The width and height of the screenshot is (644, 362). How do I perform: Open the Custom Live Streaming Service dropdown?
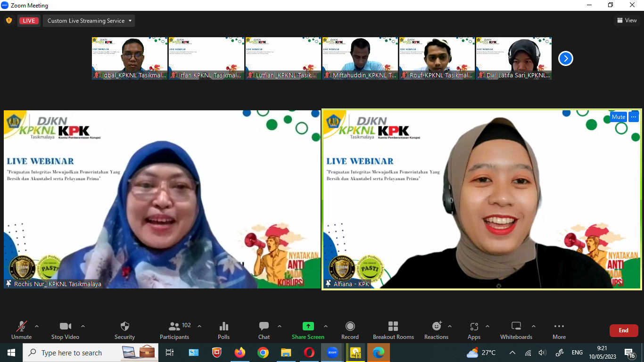(x=89, y=20)
